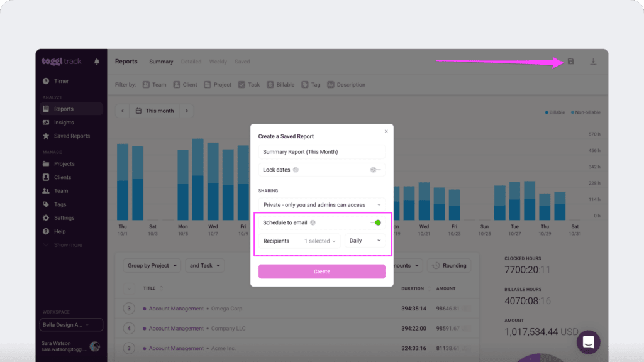
Task: Open the Recipients dropdown
Action: 320,241
